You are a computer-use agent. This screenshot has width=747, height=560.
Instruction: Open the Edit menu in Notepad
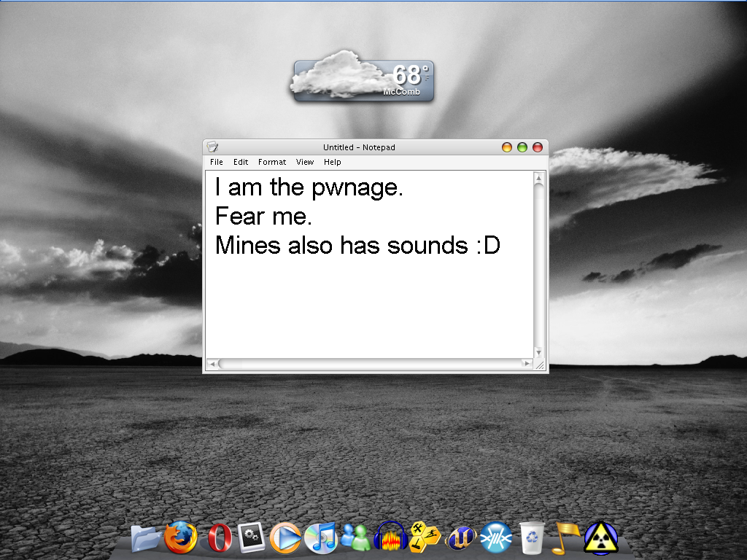[241, 162]
